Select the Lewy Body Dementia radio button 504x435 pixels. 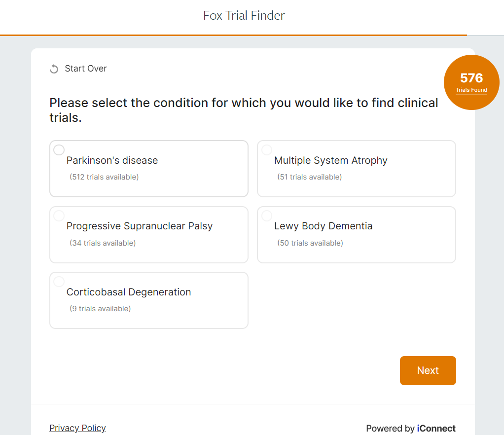[267, 216]
